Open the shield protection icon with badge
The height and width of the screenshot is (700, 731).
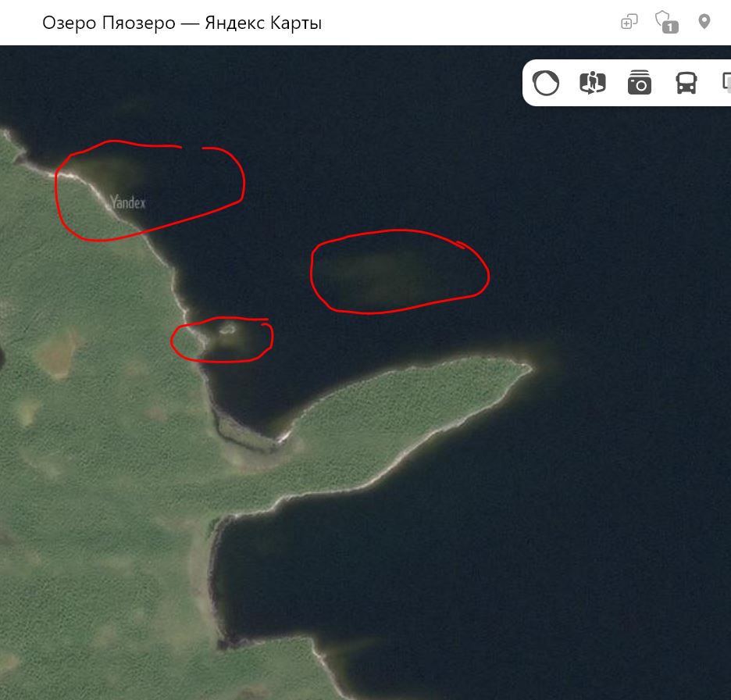pos(663,20)
